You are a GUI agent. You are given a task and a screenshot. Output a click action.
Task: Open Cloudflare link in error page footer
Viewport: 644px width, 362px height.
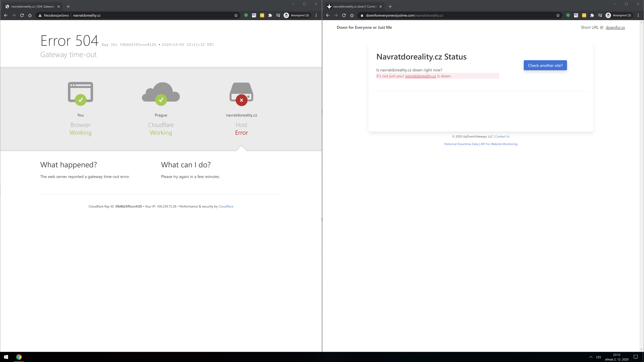[x=226, y=206]
